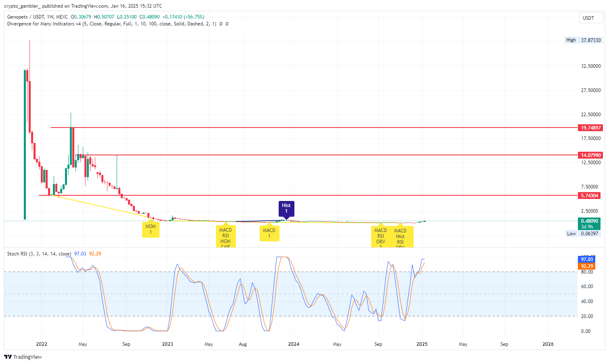609x364 pixels.
Task: Click the 2024 label on time axis
Action: tap(294, 344)
